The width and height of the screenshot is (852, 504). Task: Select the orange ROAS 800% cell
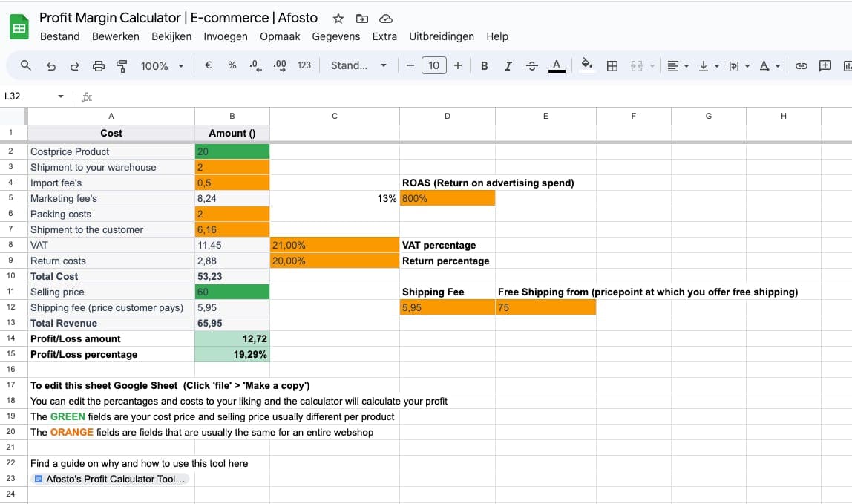point(448,198)
